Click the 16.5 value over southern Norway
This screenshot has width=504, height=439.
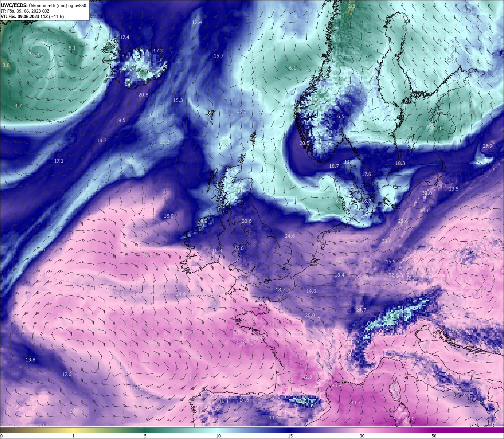339,117
